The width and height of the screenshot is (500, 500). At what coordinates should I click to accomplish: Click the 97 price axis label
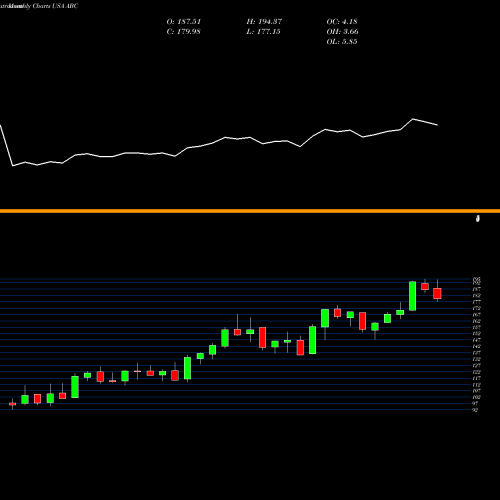point(475,404)
